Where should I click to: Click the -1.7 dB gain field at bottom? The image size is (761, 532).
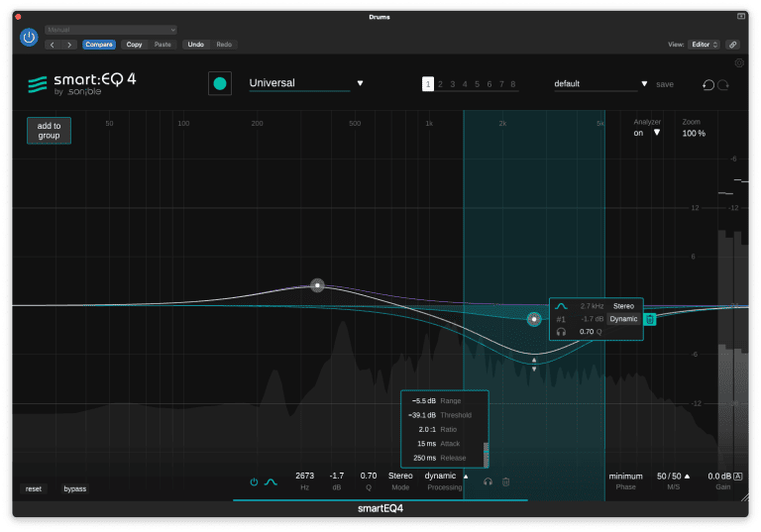pyautogui.click(x=336, y=477)
